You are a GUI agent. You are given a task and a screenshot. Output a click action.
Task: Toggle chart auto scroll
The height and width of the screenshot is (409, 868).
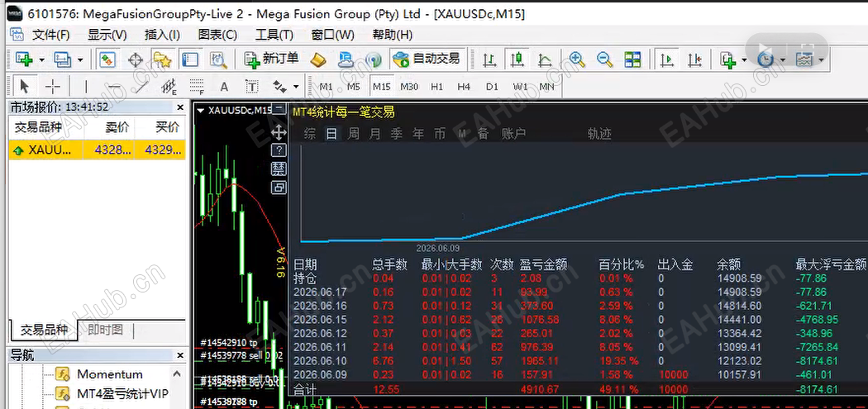pyautogui.click(x=666, y=59)
